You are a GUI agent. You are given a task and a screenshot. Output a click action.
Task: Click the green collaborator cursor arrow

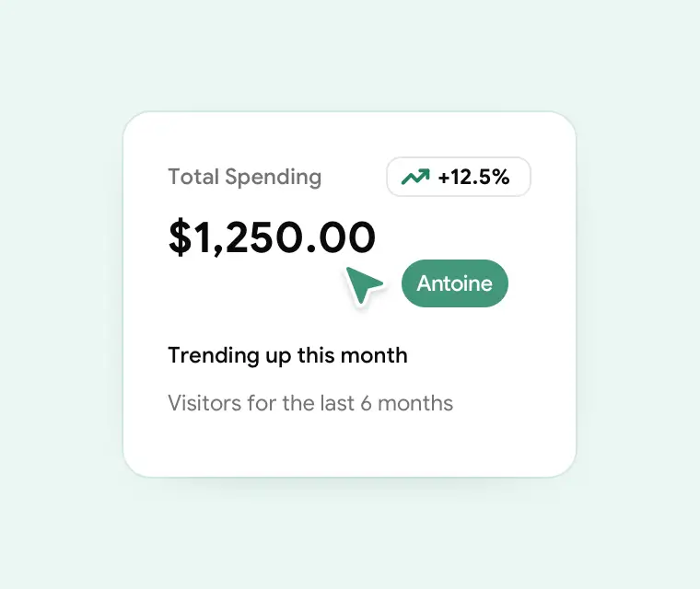pyautogui.click(x=362, y=284)
